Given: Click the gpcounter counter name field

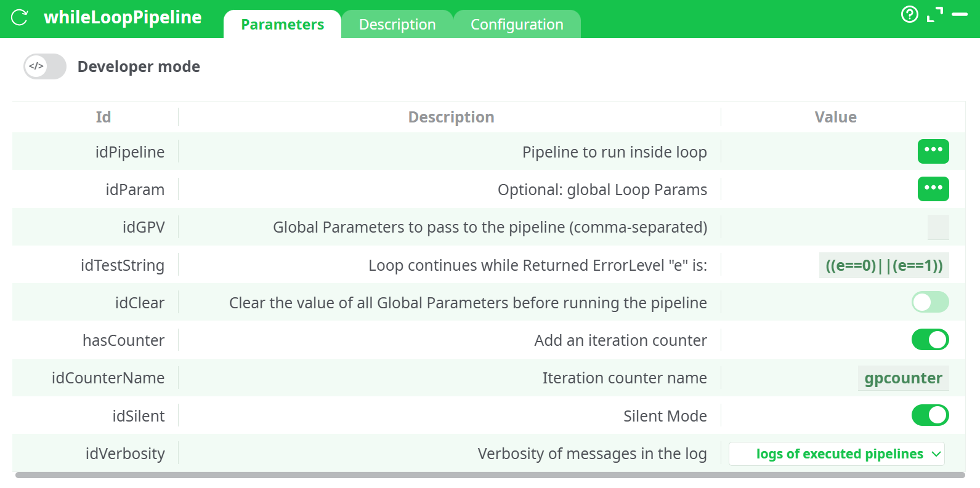Looking at the screenshot, I should 902,378.
